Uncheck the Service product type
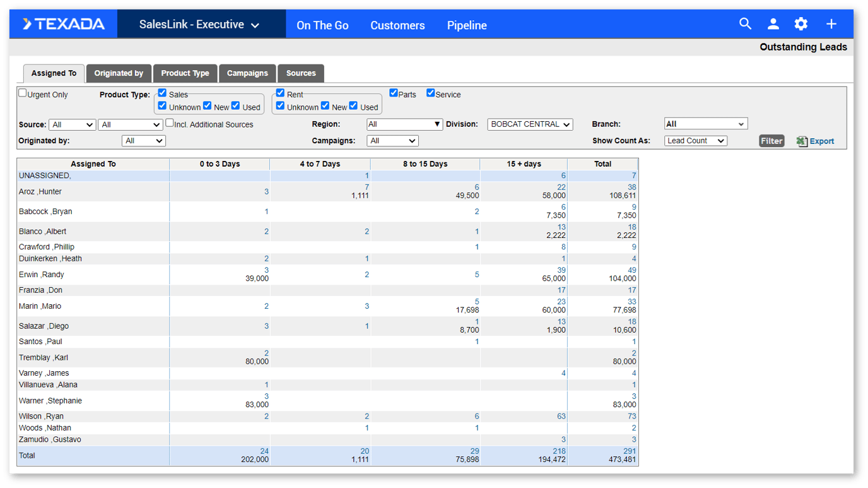The height and width of the screenshot is (488, 868). [430, 92]
